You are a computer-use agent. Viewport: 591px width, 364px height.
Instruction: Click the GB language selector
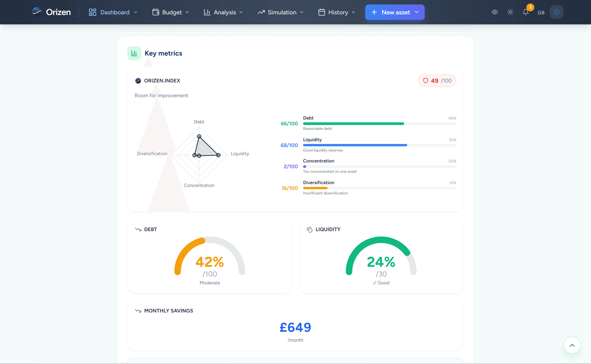click(x=541, y=12)
